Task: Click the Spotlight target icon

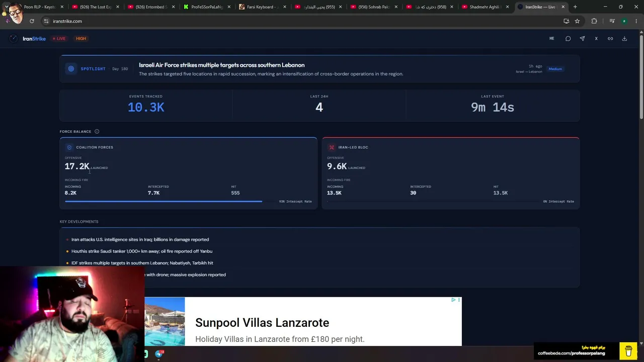Action: click(71, 69)
